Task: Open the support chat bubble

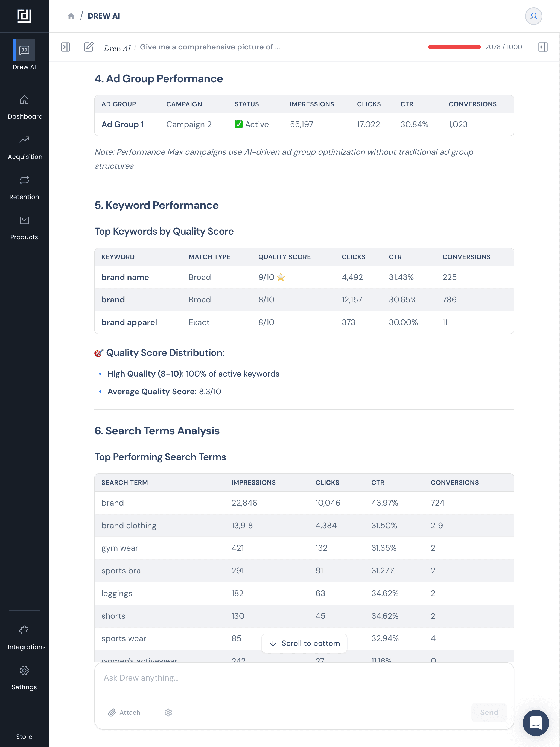Action: click(536, 723)
